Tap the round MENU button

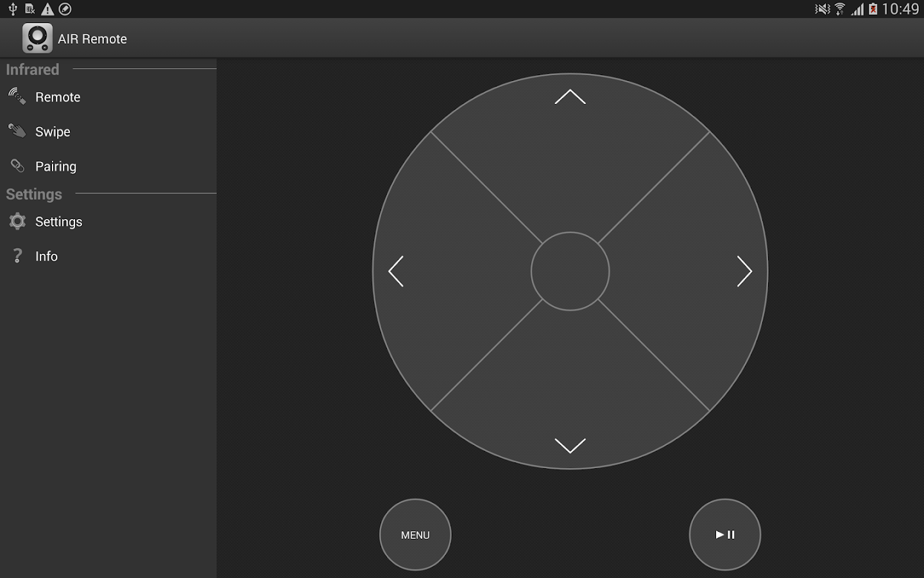tap(415, 534)
